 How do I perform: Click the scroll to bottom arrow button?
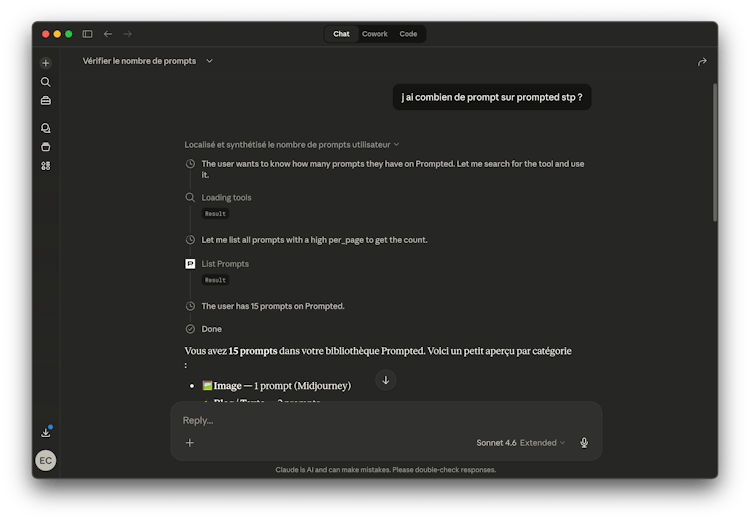386,380
